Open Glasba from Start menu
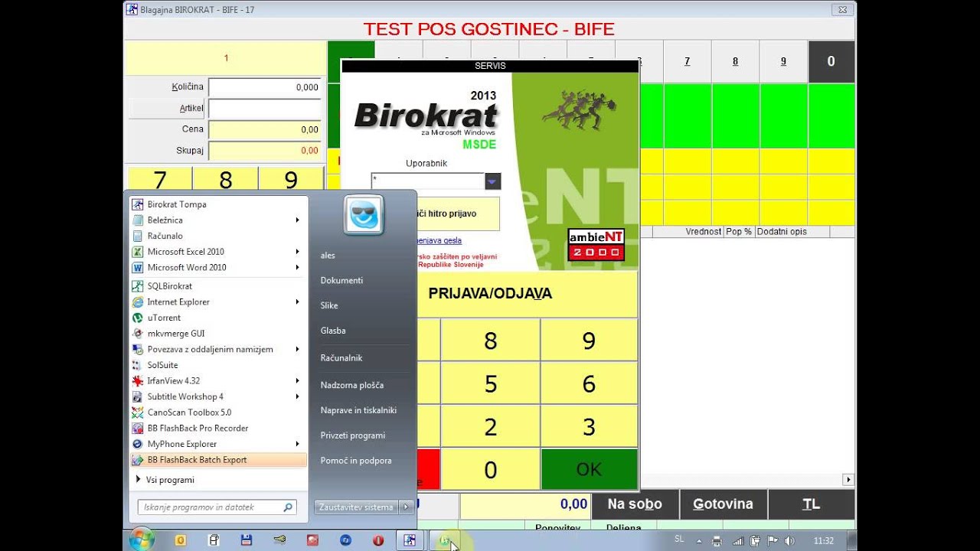980x551 pixels. (333, 331)
